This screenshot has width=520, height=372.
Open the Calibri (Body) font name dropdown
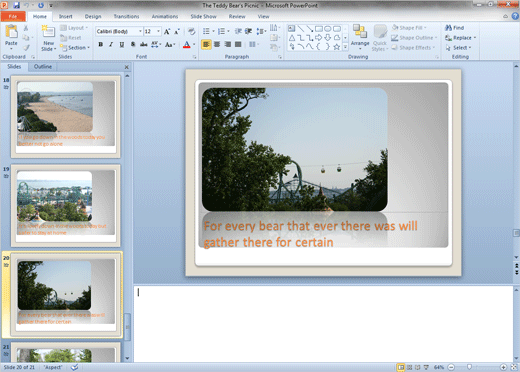pos(119,31)
